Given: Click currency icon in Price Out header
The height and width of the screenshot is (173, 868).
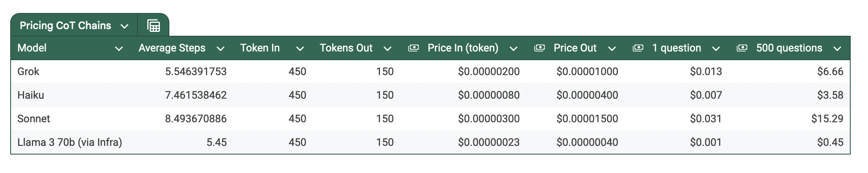Looking at the screenshot, I should pos(540,48).
